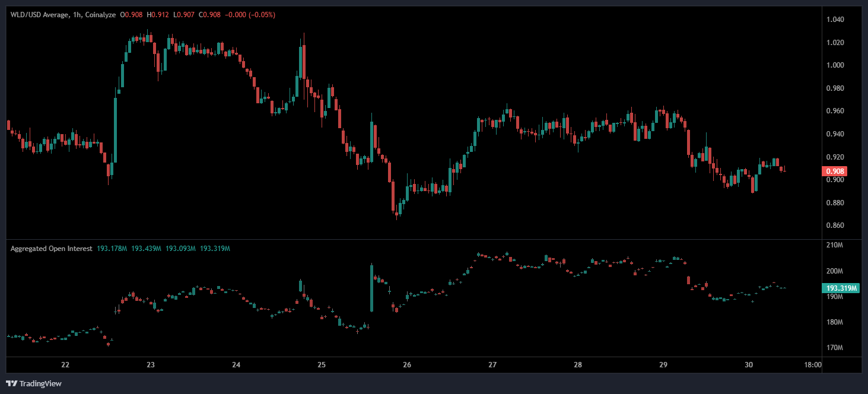Click date 26 on the time axis
868x394 pixels.
[x=407, y=365]
